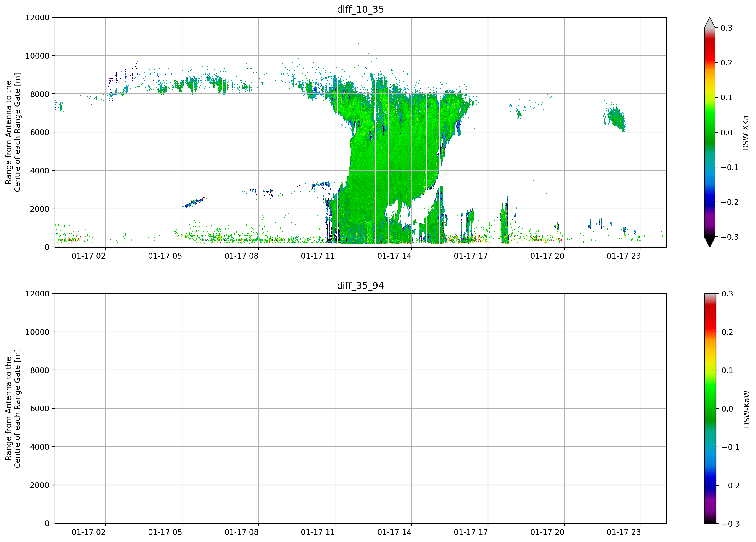Click the 8000 y-tick of diff_35_94
The width and height of the screenshot is (756, 542).
(x=40, y=370)
